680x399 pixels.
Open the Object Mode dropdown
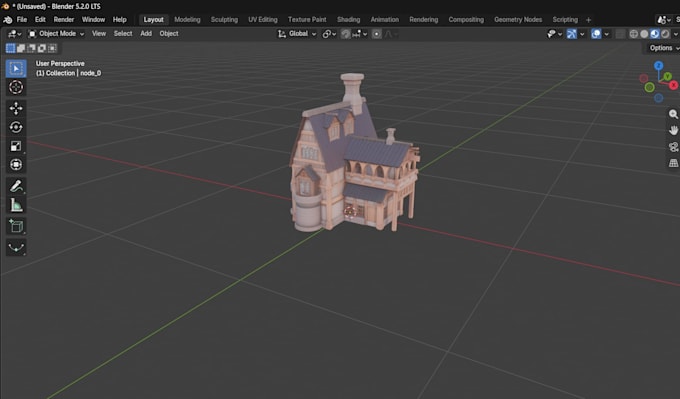56,34
